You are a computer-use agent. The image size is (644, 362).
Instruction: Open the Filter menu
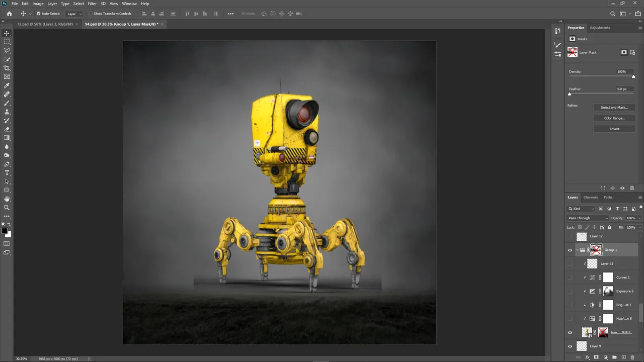click(92, 4)
